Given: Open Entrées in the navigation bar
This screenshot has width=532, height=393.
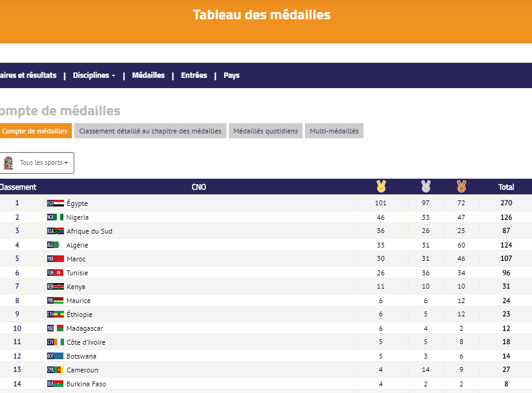Looking at the screenshot, I should pos(194,75).
